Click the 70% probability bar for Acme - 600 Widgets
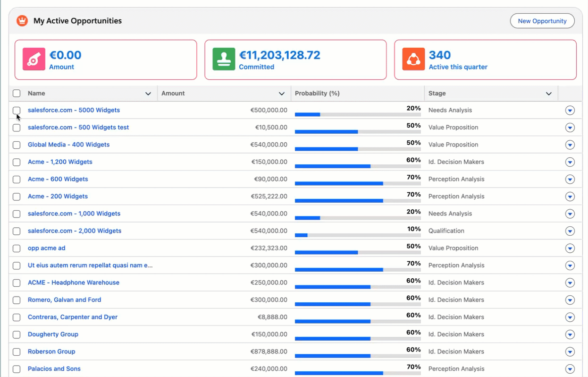588x377 pixels. (358, 183)
